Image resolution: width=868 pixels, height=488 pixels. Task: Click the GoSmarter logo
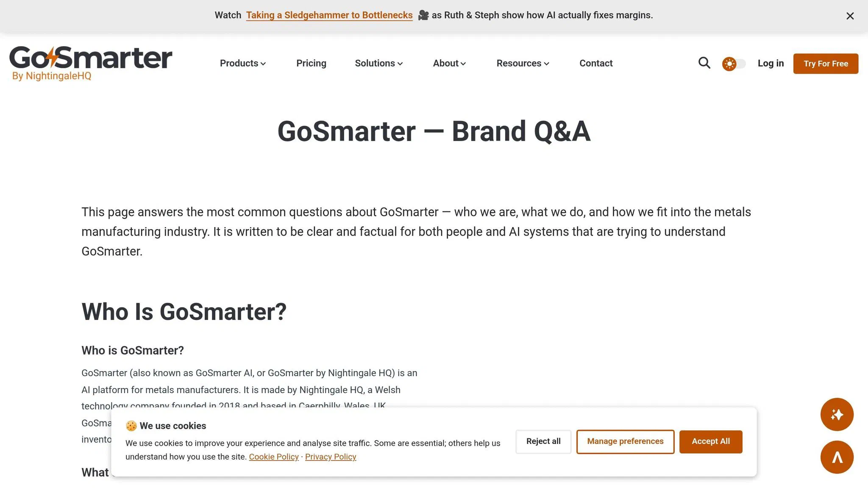[x=90, y=63]
